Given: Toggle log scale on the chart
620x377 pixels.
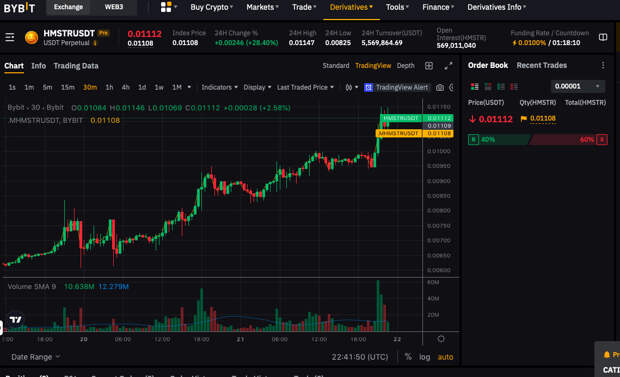Looking at the screenshot, I should click(425, 357).
